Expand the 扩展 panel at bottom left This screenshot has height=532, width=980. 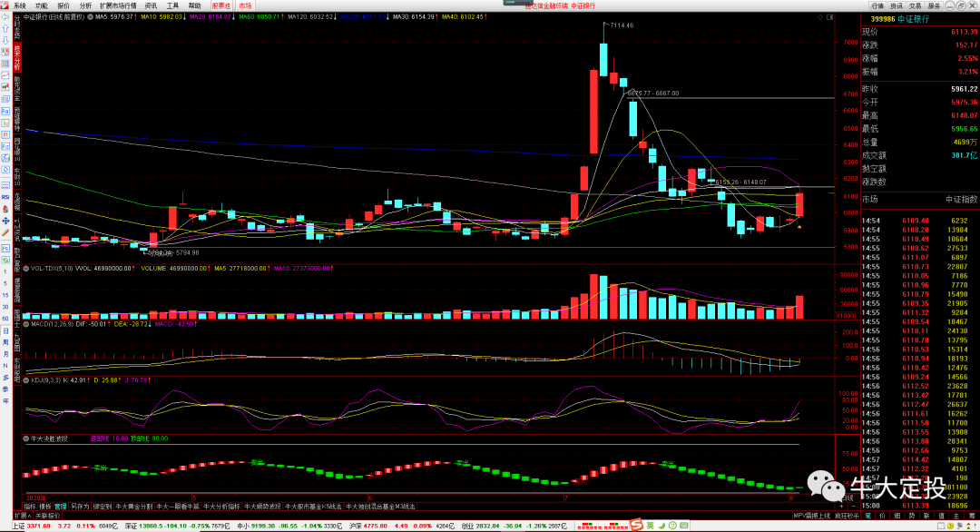[x=23, y=516]
